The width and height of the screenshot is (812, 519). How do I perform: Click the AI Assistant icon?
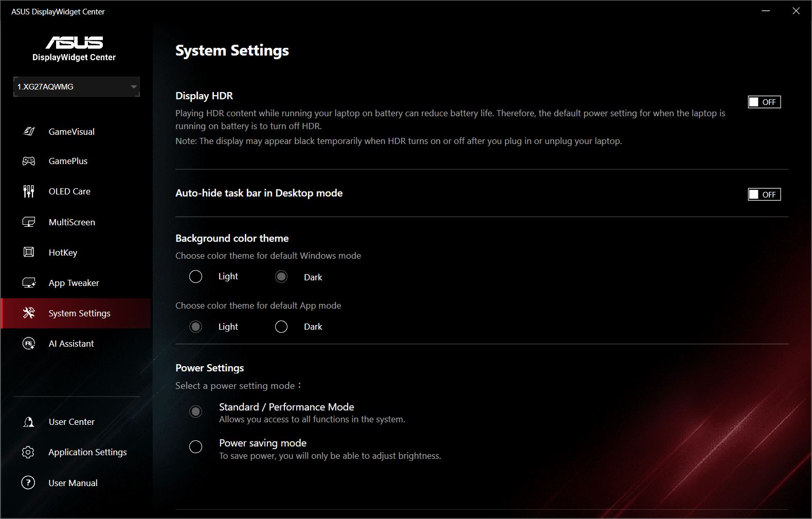[29, 344]
